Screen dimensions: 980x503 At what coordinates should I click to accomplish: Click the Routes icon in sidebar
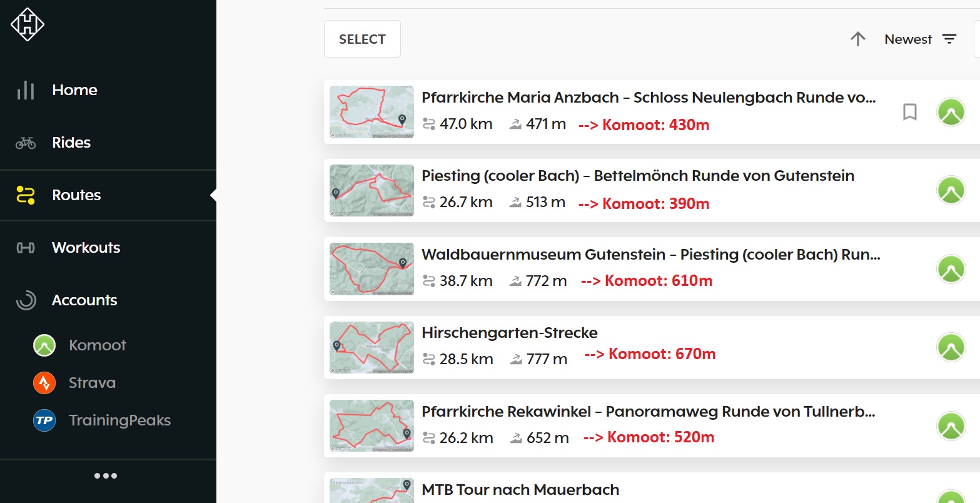coord(26,195)
